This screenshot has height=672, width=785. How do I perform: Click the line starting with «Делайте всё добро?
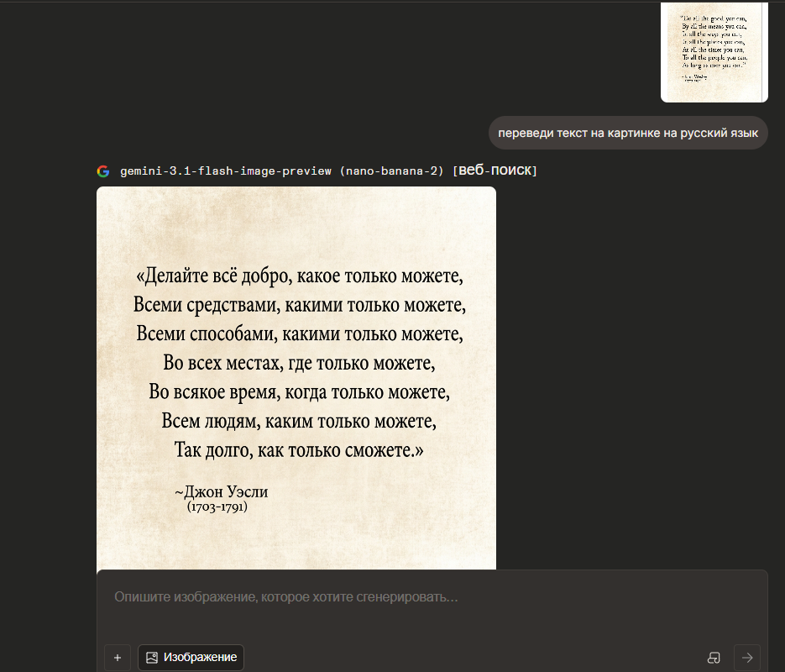coord(299,276)
